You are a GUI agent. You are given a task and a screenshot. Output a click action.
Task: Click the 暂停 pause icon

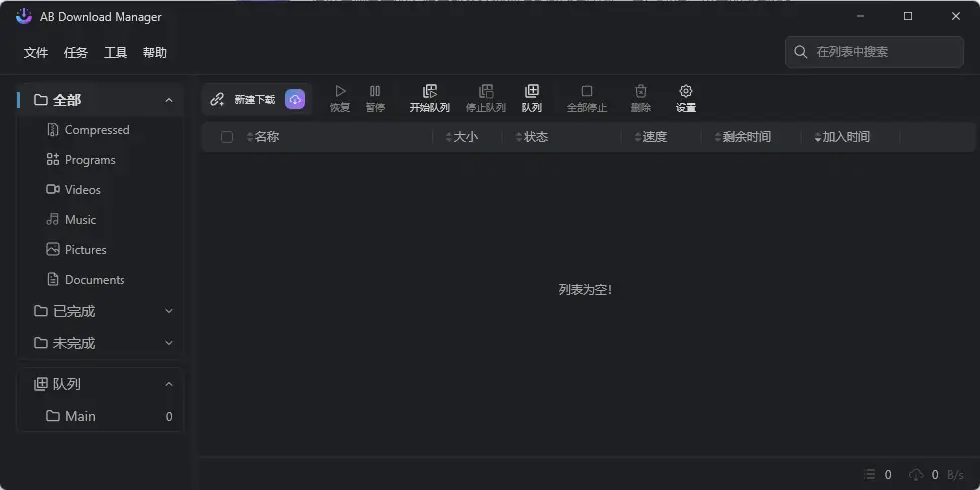point(375,92)
